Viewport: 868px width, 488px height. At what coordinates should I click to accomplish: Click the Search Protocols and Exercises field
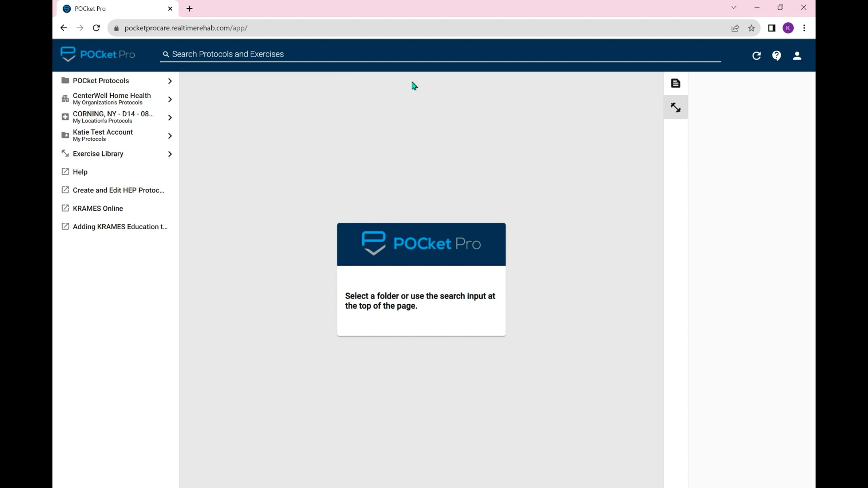pyautogui.click(x=441, y=54)
